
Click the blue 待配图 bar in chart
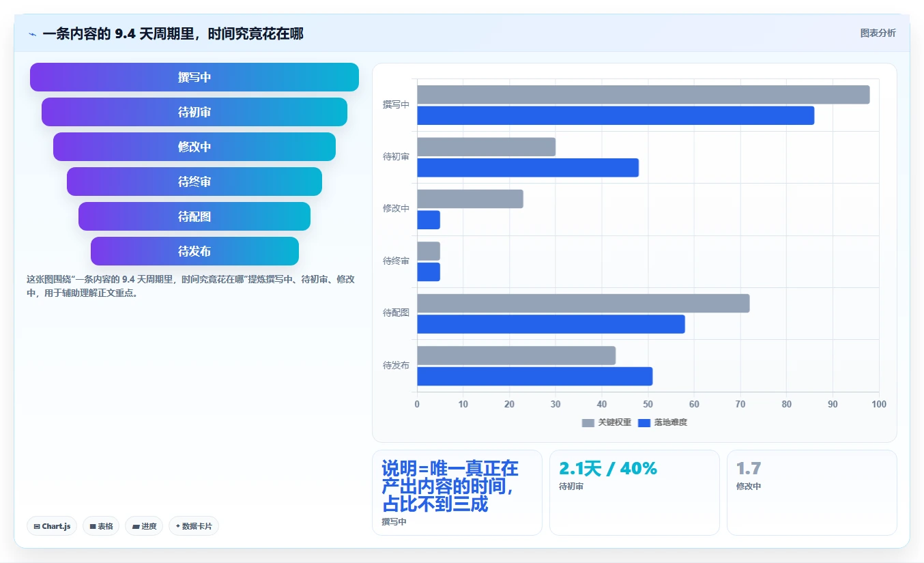[x=551, y=324]
